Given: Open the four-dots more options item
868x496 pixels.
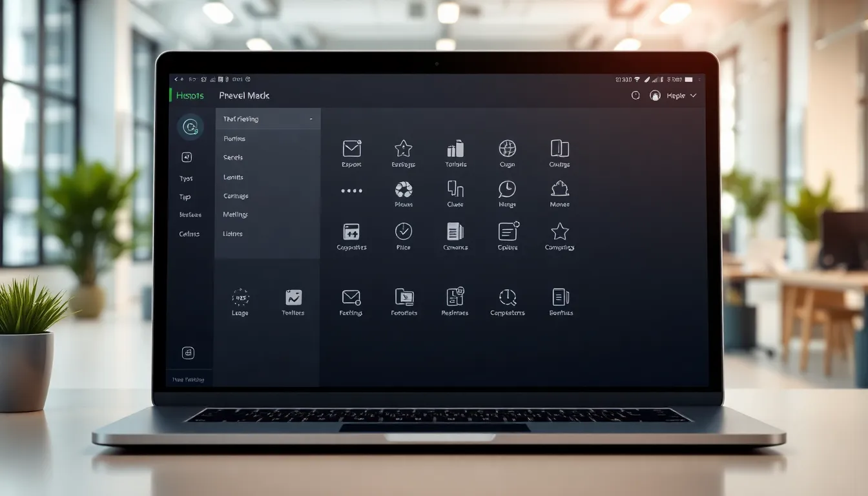Looking at the screenshot, I should point(351,191).
